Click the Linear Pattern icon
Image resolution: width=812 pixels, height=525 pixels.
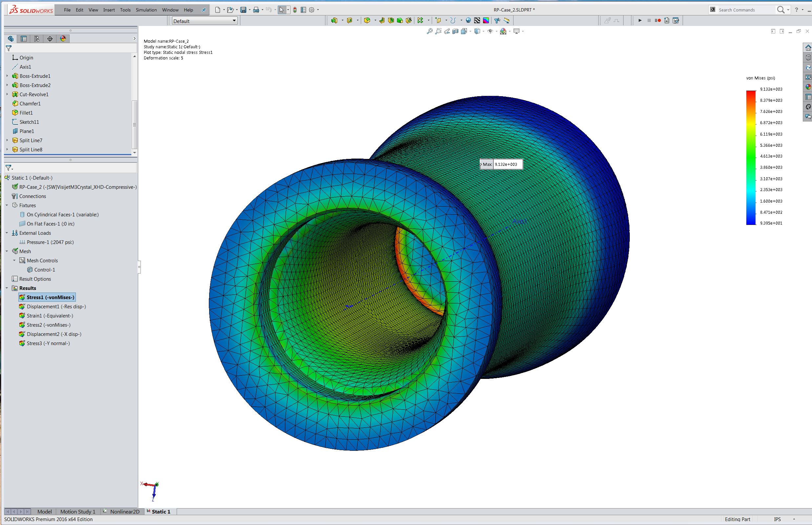coord(420,20)
